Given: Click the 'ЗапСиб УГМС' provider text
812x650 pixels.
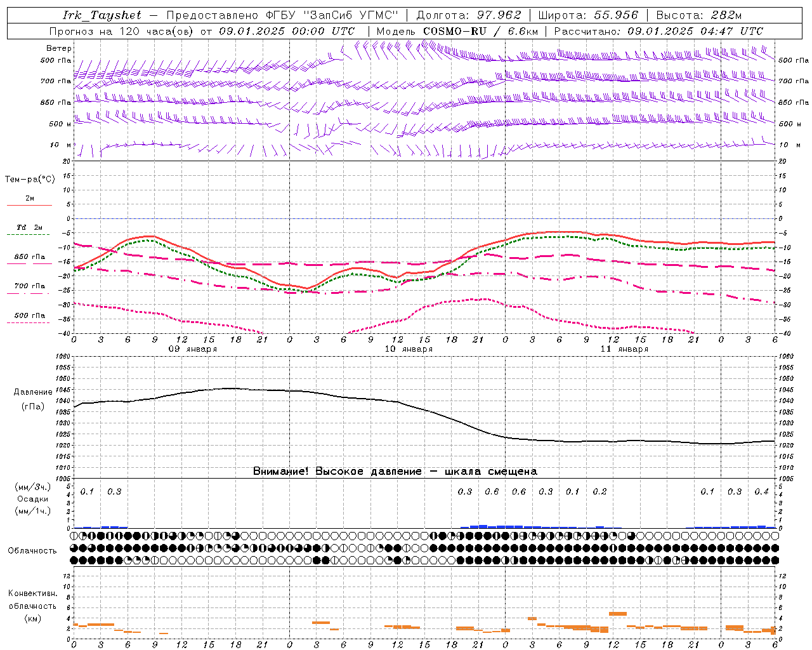Looking at the screenshot, I should 351,15.
